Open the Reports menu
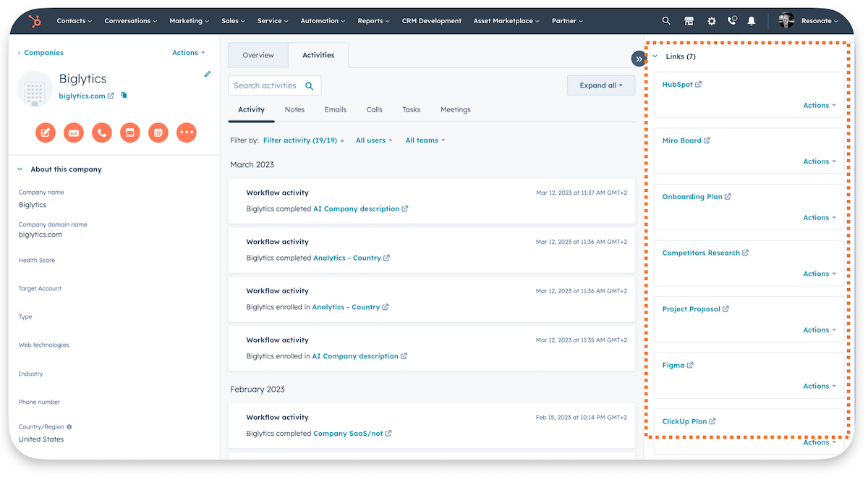Viewport: 868px width, 480px height. [374, 21]
